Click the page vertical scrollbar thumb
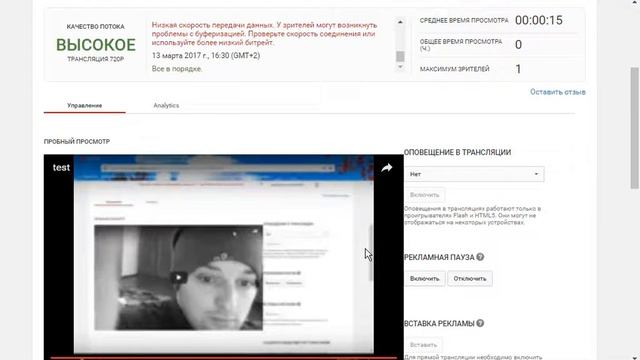This screenshot has height=360, width=640. tap(635, 127)
